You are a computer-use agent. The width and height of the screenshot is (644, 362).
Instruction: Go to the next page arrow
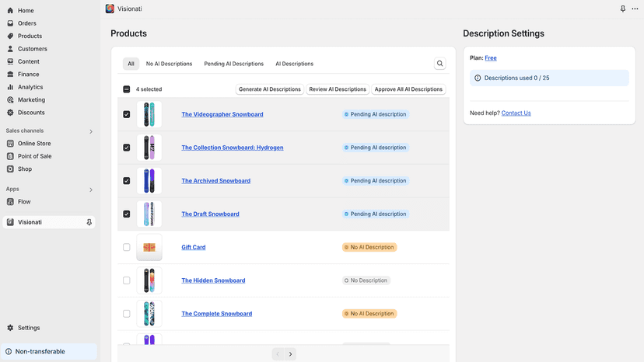click(290, 354)
